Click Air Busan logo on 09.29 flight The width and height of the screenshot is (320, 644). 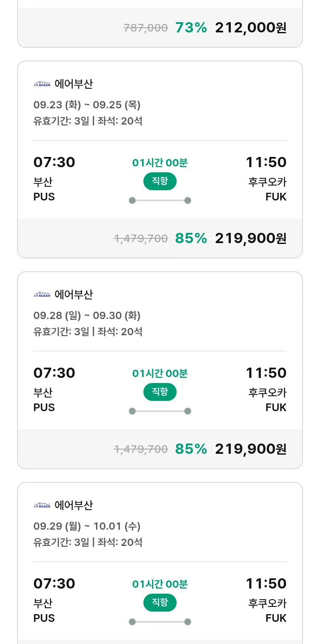point(42,505)
